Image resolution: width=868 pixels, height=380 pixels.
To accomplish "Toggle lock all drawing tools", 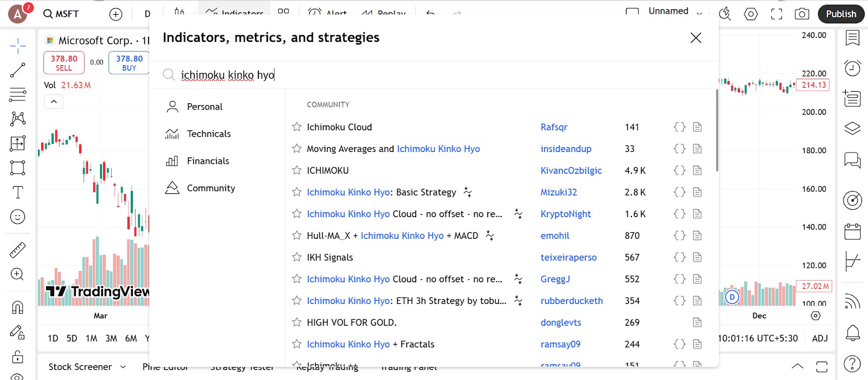I will [x=18, y=357].
